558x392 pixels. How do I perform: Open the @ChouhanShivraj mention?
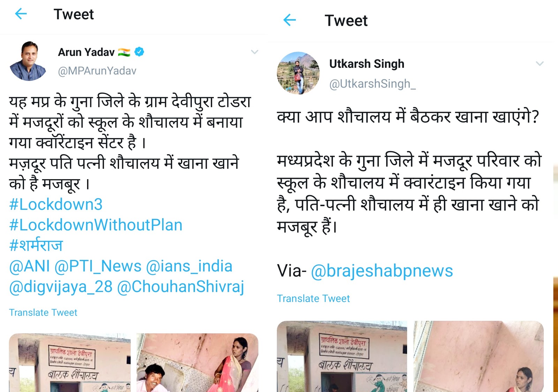pos(180,287)
